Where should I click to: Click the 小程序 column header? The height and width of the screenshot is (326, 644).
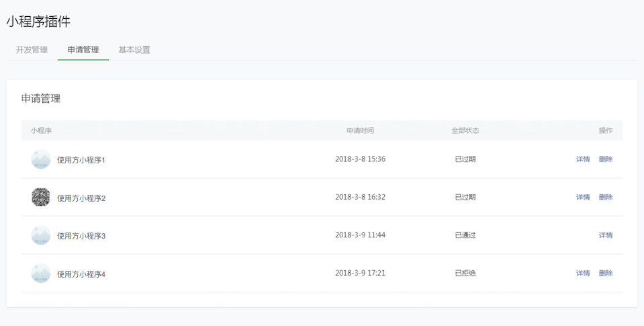click(41, 130)
